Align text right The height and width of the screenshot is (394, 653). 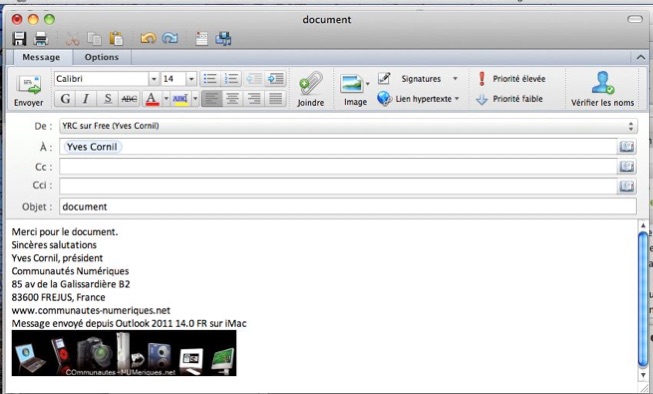coord(254,99)
